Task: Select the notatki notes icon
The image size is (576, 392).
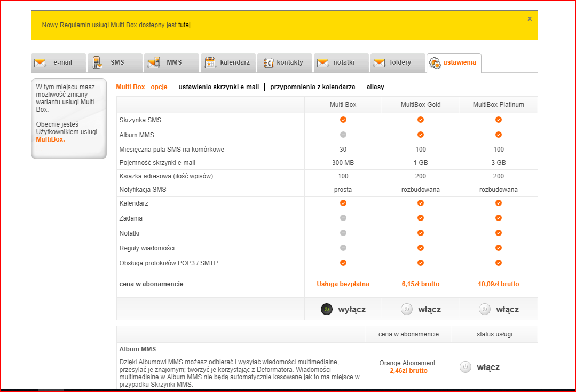Action: coord(322,62)
